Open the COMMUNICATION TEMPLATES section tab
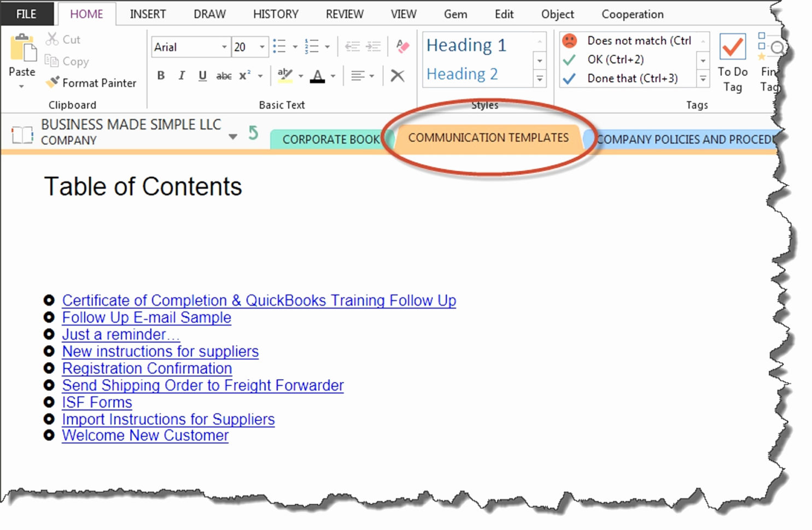This screenshot has width=812, height=530. 488,138
